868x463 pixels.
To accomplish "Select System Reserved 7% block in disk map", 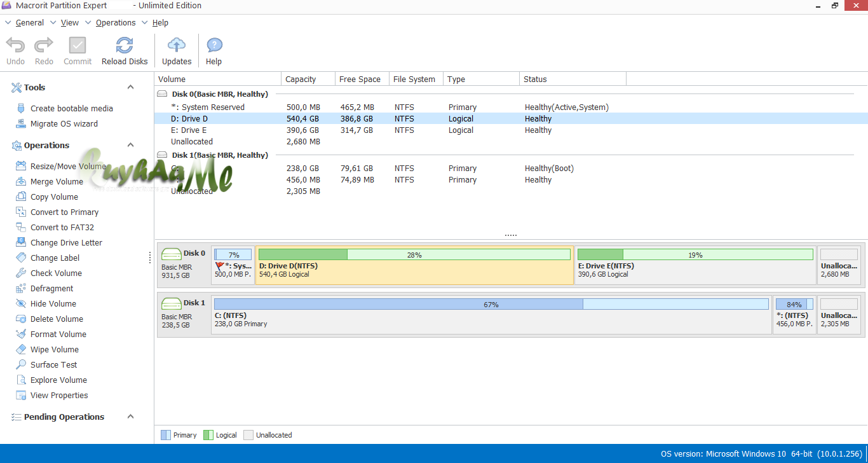I will [233, 265].
